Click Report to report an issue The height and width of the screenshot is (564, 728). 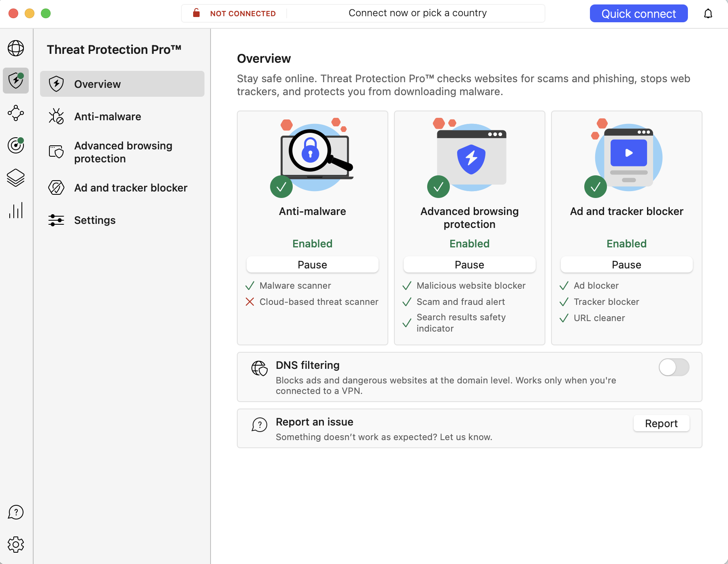click(661, 424)
